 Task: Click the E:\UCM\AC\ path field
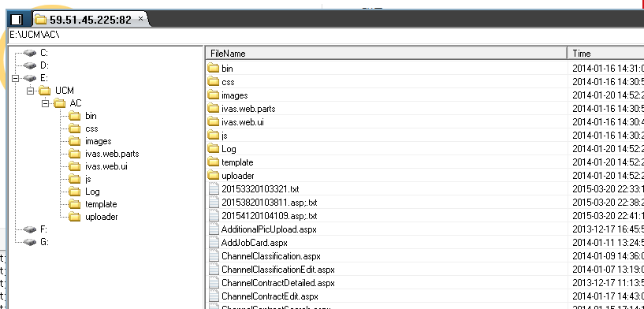[x=326, y=35]
